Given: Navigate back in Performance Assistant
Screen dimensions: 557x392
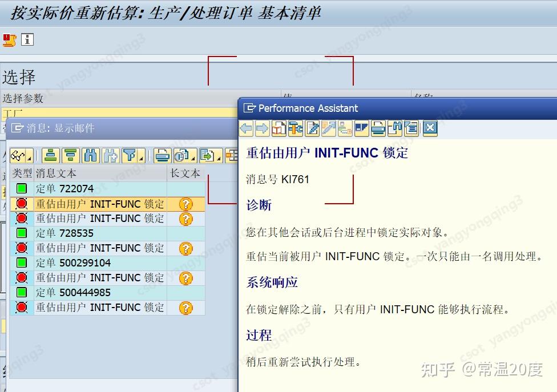Looking at the screenshot, I should tap(246, 128).
